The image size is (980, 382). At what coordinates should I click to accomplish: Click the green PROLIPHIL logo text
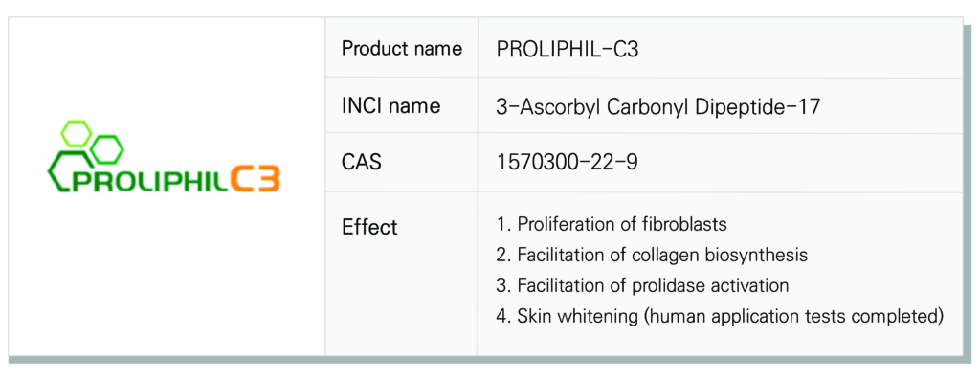point(150,179)
